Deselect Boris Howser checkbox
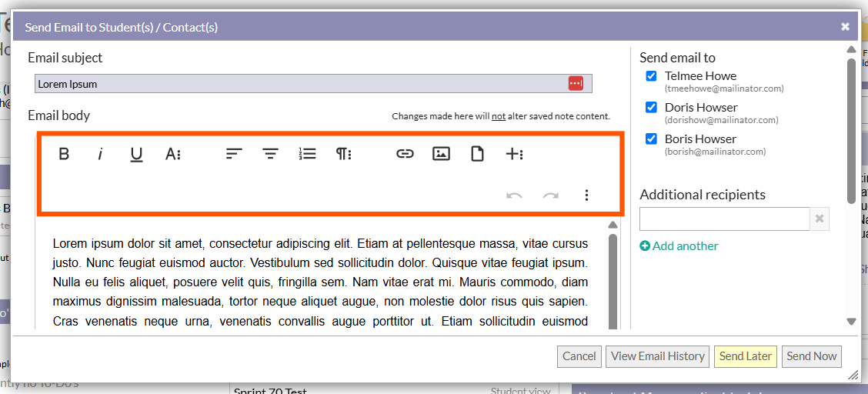Screen dimensions: 868x394 651,139
